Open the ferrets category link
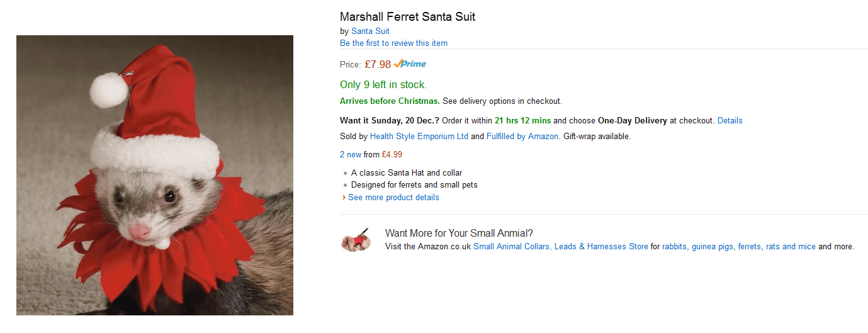This screenshot has width=868, height=333. pyautogui.click(x=749, y=246)
